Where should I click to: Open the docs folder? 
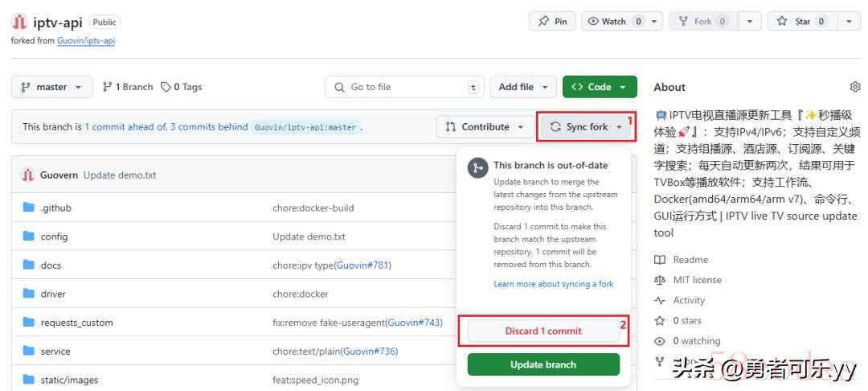click(51, 265)
